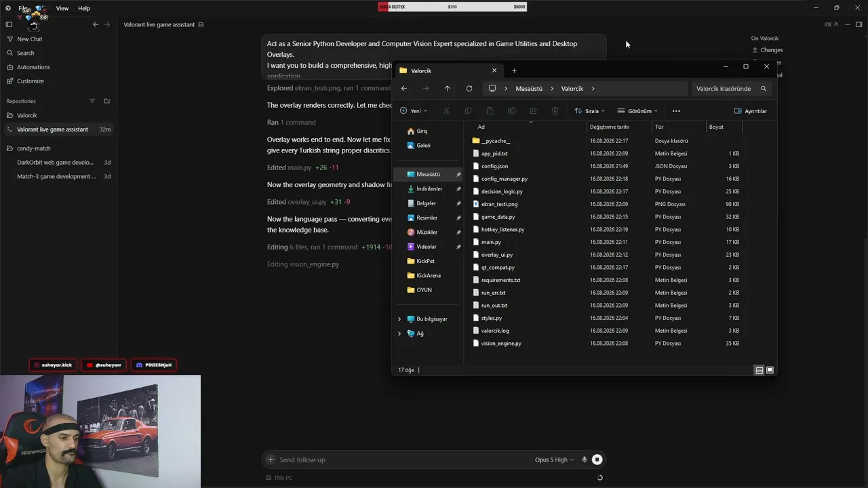Open the Görünüm view dropdown
Viewport: 868px width, 488px height.
(637, 111)
